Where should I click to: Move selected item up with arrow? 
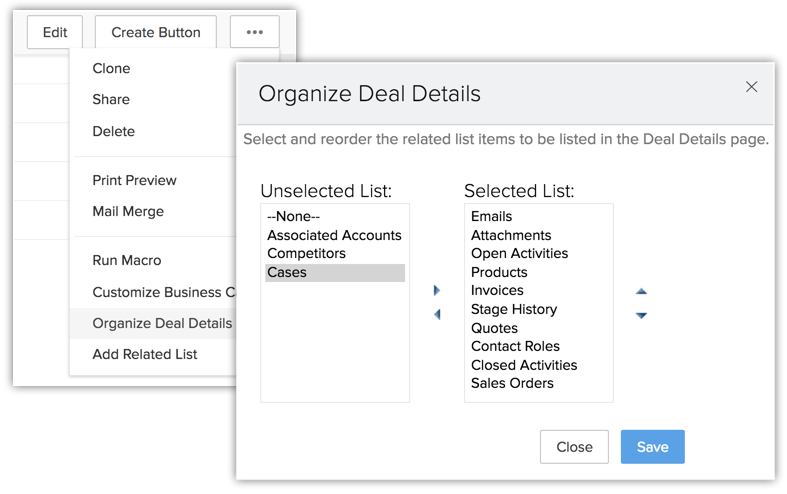click(x=641, y=292)
